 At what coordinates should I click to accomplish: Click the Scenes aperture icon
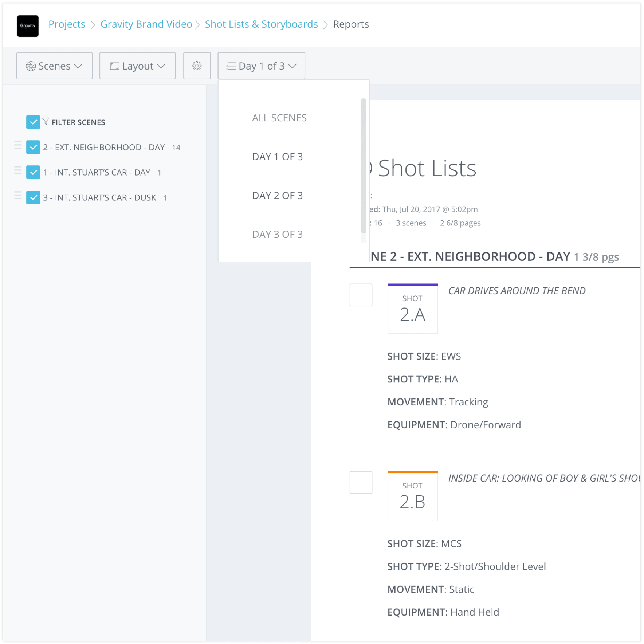(x=31, y=66)
